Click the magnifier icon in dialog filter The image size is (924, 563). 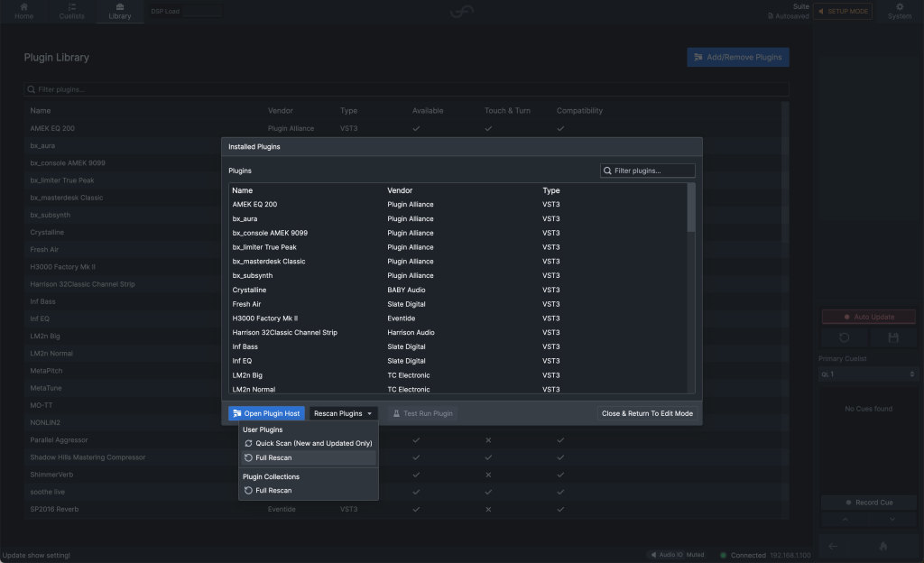pos(607,171)
